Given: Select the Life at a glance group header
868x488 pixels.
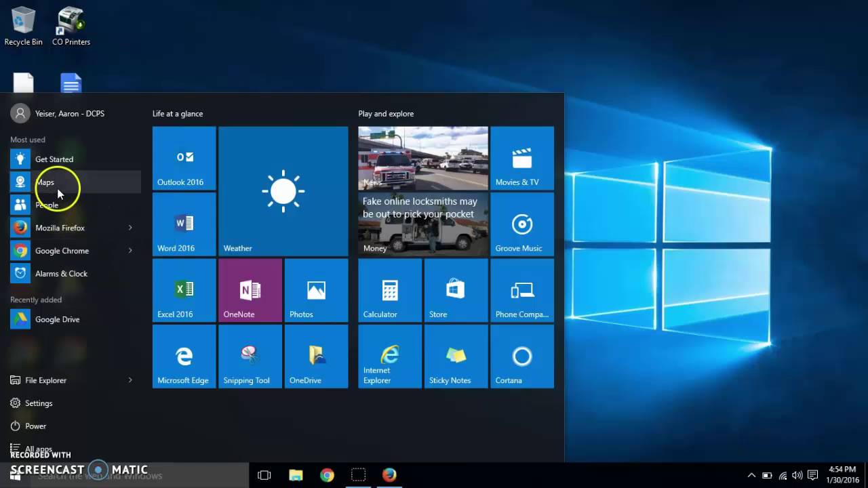Looking at the screenshot, I should click(x=178, y=114).
